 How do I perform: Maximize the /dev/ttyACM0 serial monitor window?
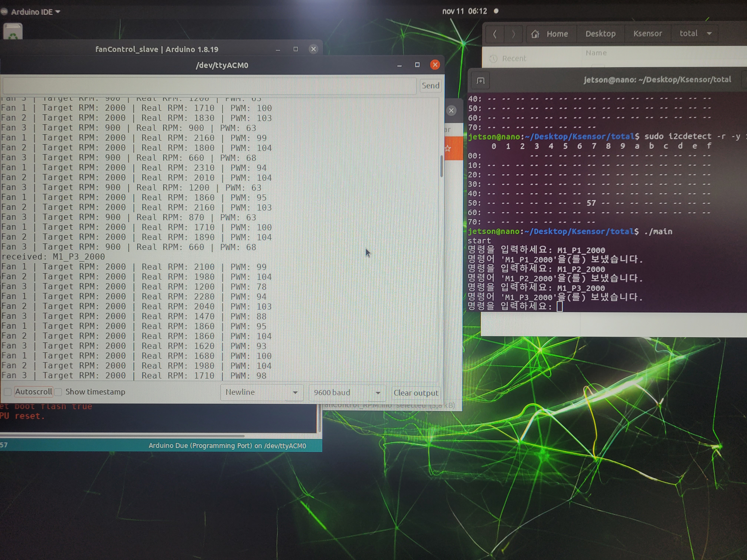417,65
